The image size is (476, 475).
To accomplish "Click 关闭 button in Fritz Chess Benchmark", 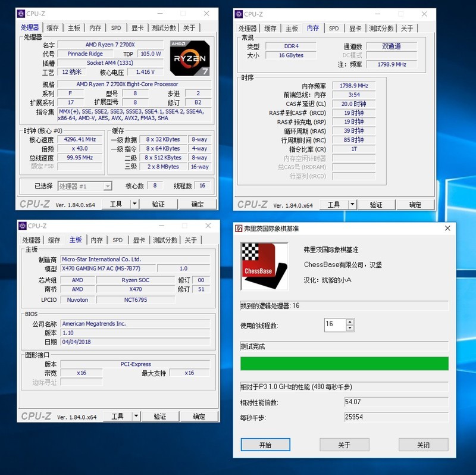I will [423, 445].
